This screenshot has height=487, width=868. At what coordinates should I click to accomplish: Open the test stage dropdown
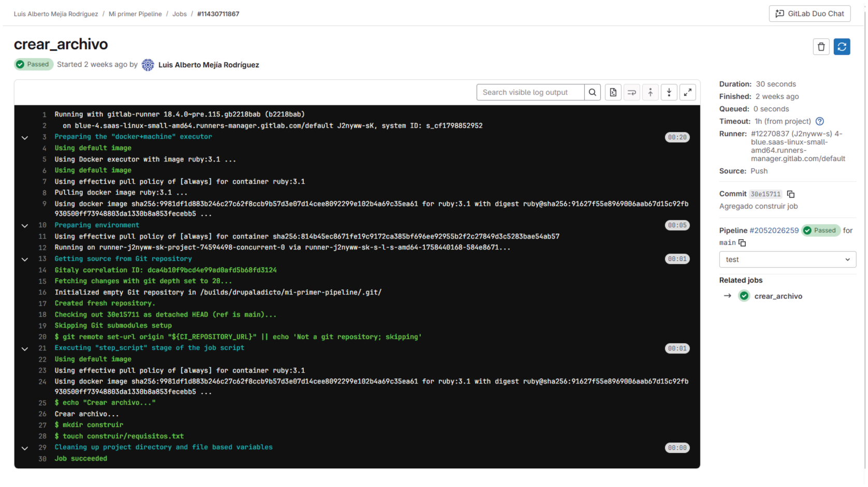(787, 260)
